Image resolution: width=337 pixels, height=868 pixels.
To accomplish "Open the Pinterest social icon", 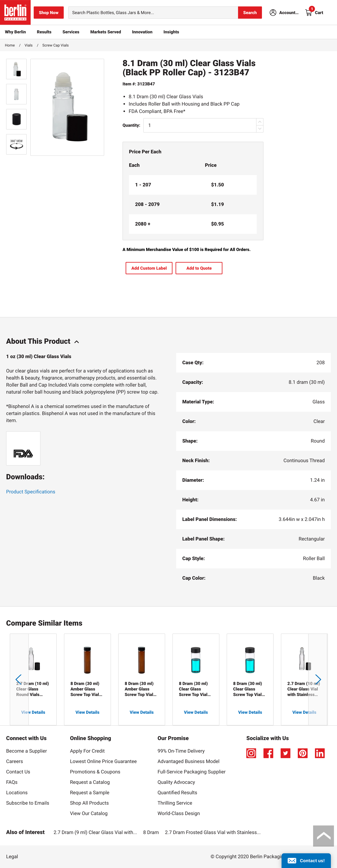I will (x=303, y=753).
